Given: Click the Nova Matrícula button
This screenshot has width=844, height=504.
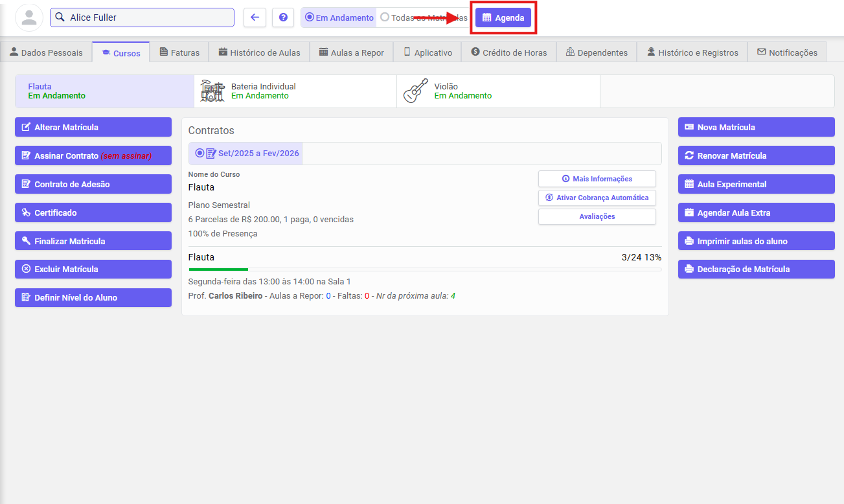Looking at the screenshot, I should click(x=756, y=127).
